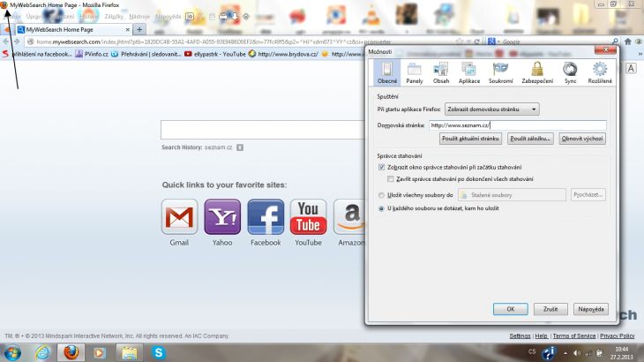Select Uložit všechny soubory do radio

382,195
